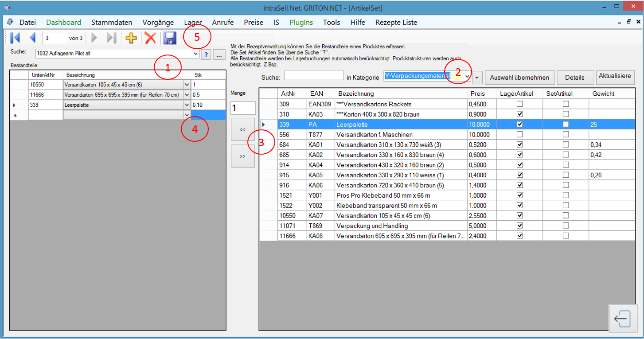Click the ... button beside the search combo
Viewport: 644px width, 339px height.
pos(219,55)
